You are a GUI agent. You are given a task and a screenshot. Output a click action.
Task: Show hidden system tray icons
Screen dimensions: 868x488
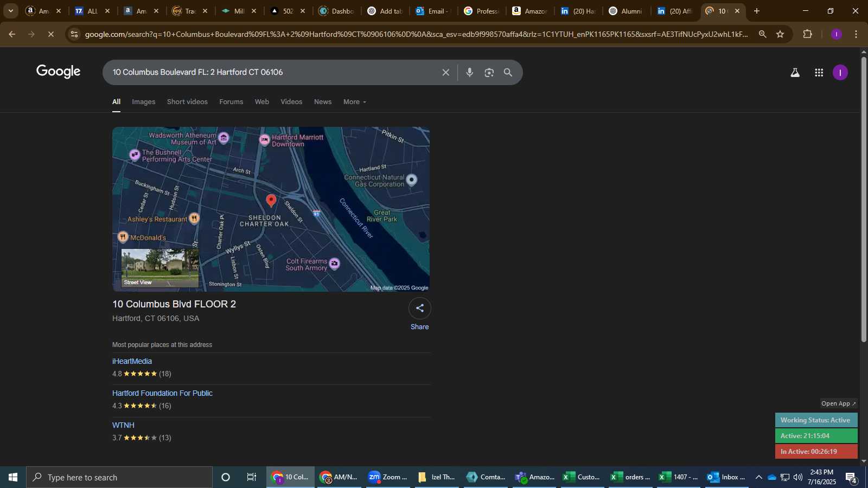point(758,477)
